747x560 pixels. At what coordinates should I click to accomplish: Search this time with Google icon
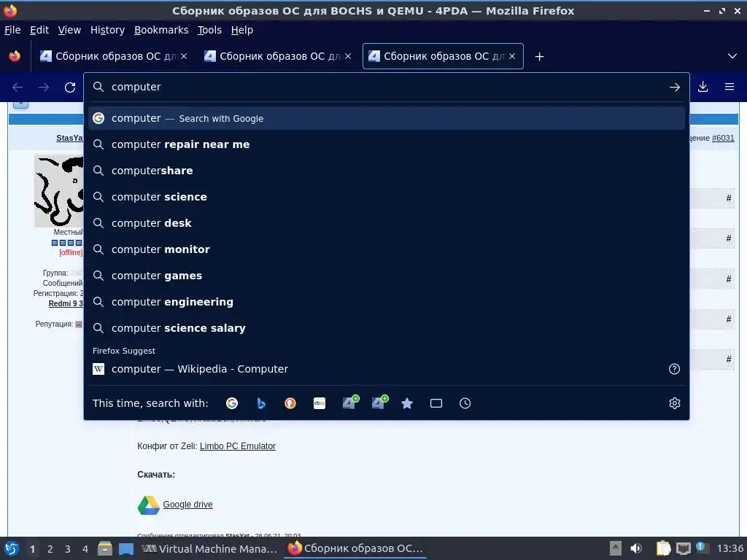point(232,403)
